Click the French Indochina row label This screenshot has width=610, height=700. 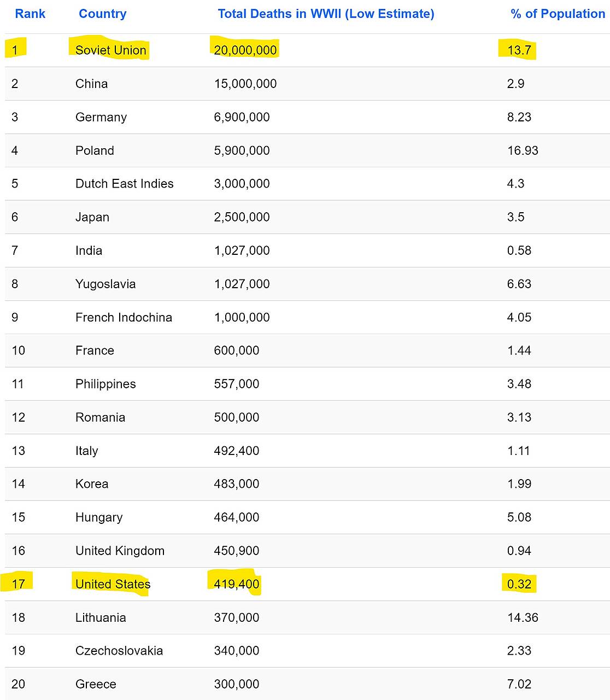click(124, 317)
